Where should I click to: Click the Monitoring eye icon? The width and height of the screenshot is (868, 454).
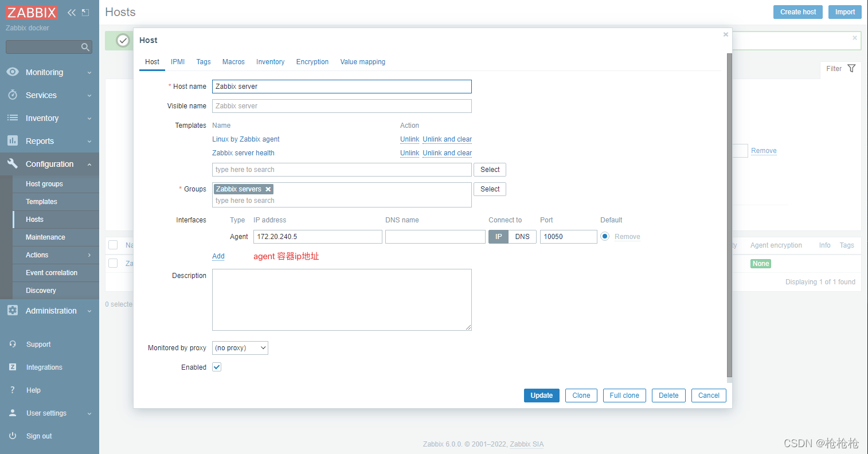pyautogui.click(x=13, y=72)
